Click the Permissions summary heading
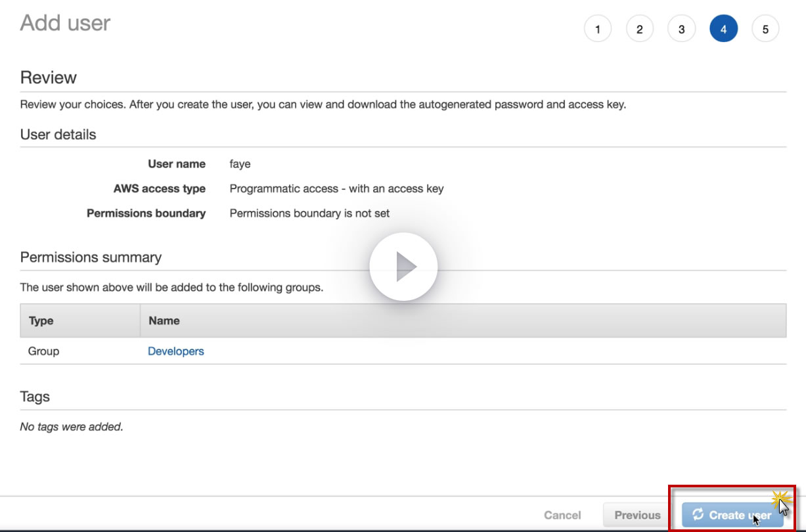Image resolution: width=806 pixels, height=532 pixels. pos(91,257)
